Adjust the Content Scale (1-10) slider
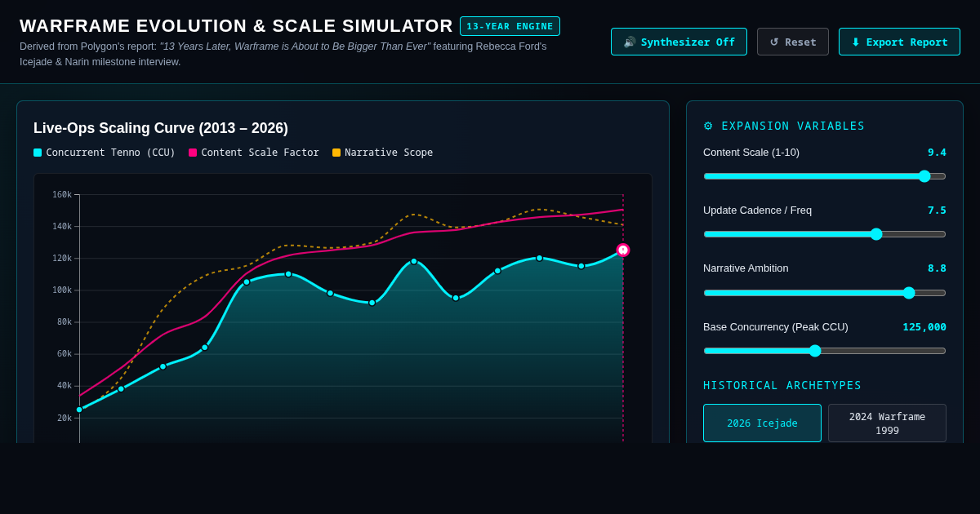Viewport: 980px width, 514px height. [825, 176]
